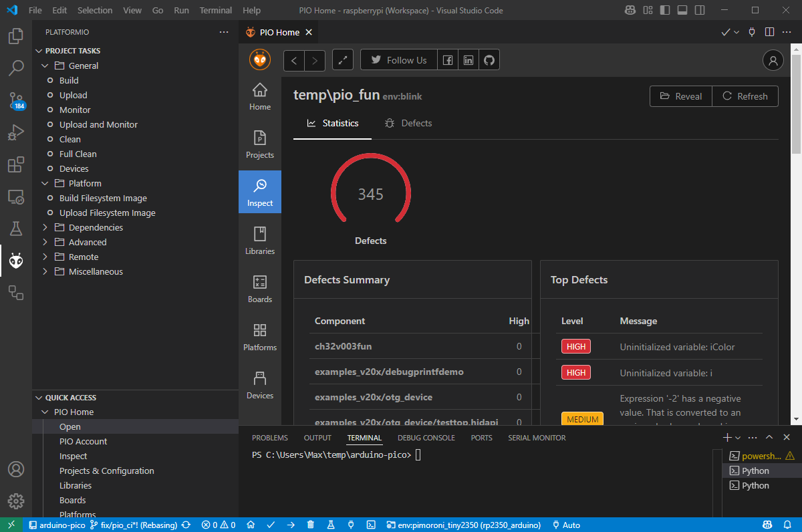
Task: Expand the Advanced folder
Action: 45,242
